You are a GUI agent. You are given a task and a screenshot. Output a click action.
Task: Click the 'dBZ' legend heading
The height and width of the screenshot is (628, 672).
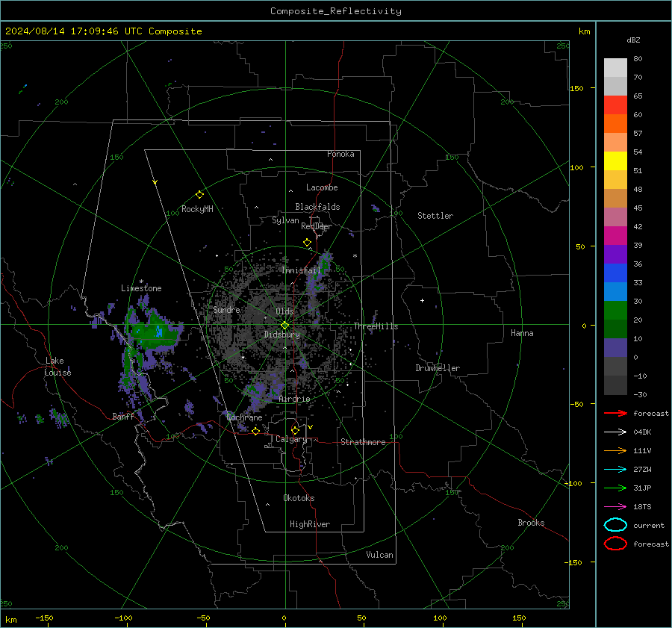633,40
